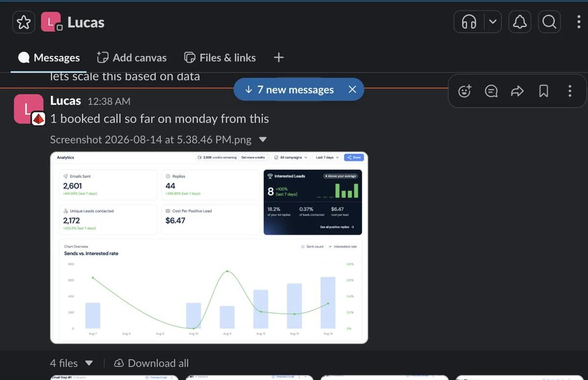Search in conversation with magnifier icon

pyautogui.click(x=549, y=22)
